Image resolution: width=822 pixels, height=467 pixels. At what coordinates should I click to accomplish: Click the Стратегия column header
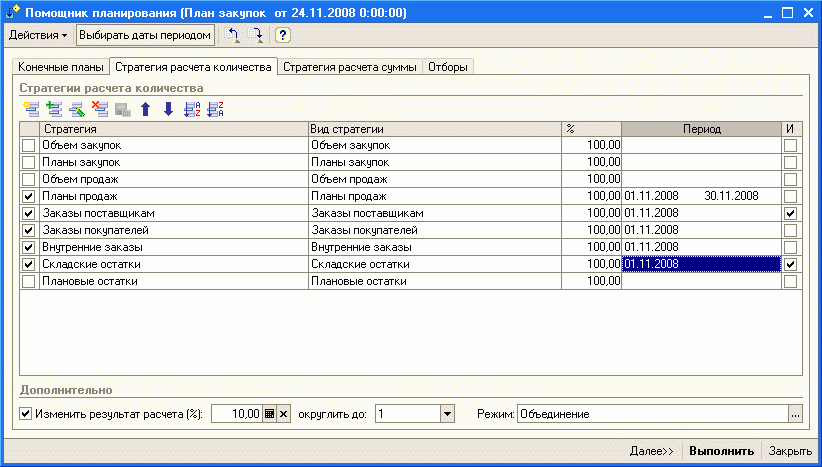point(174,129)
